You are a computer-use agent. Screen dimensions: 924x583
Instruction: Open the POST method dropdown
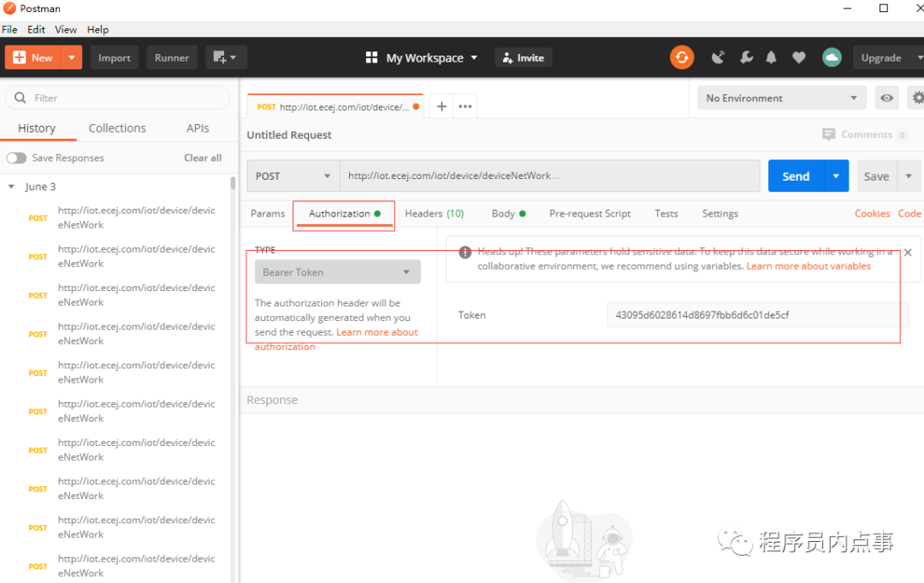point(293,176)
